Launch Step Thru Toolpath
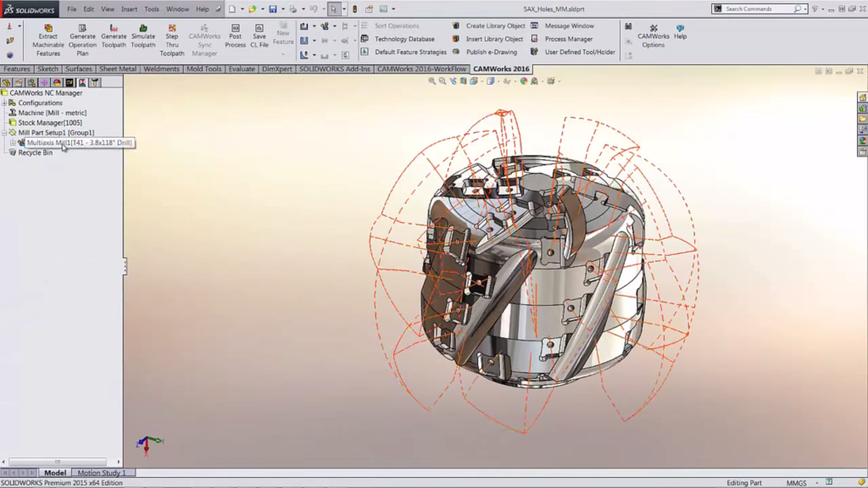Viewport: 868px width, 488px height. (171, 40)
